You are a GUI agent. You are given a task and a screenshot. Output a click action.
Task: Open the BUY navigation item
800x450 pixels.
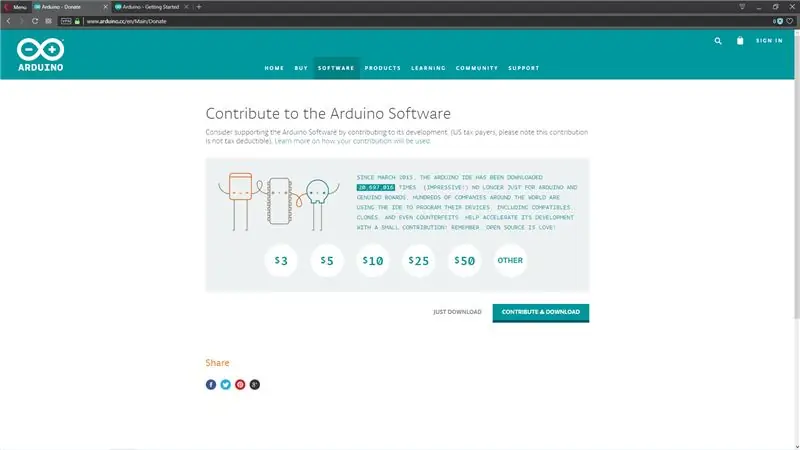[301, 68]
